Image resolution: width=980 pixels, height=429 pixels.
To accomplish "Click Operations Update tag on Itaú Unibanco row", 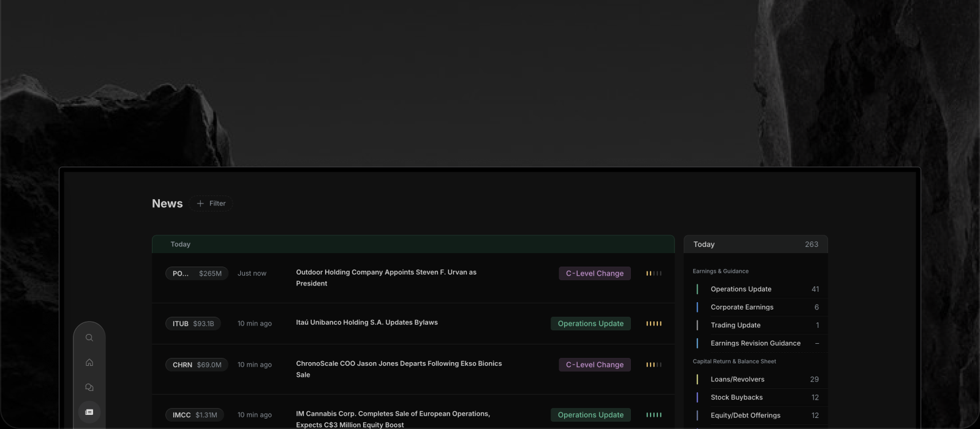I will (x=590, y=324).
